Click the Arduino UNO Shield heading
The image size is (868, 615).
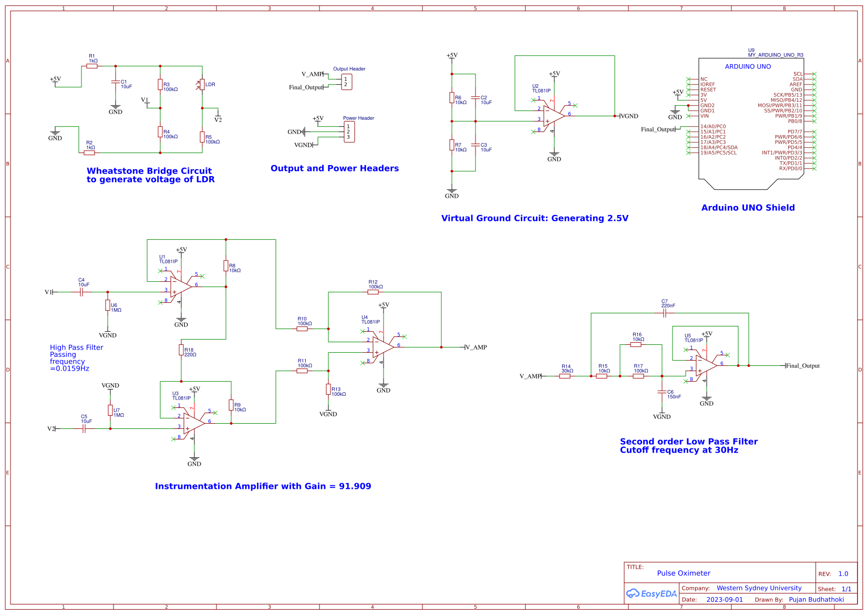[x=748, y=208]
